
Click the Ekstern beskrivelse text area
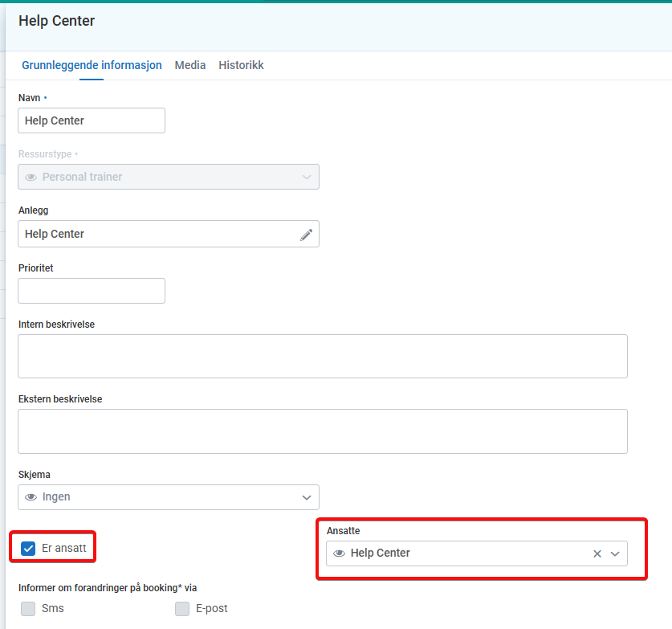pyautogui.click(x=322, y=431)
